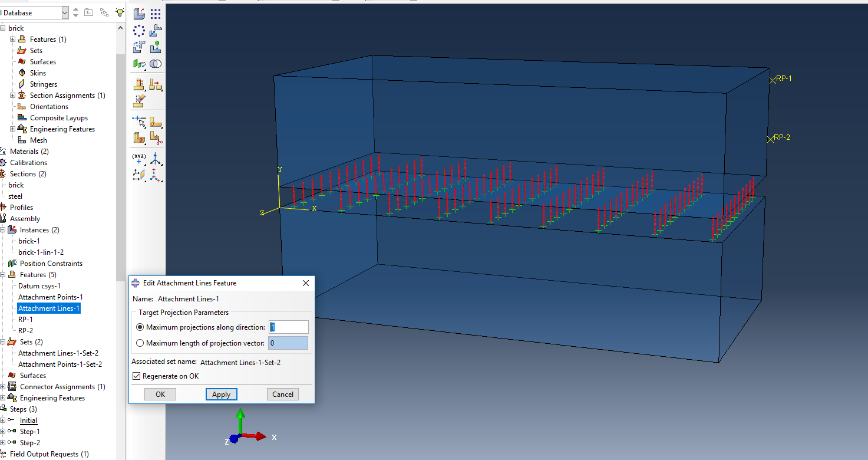Select Datum csys-1 in the tree

[39, 286]
